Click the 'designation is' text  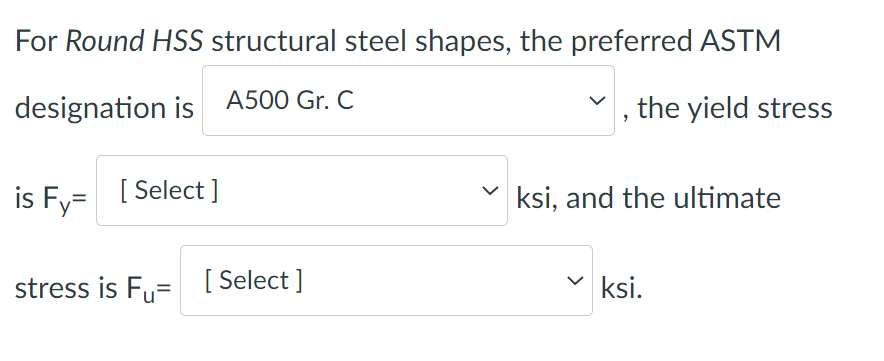[x=104, y=108]
